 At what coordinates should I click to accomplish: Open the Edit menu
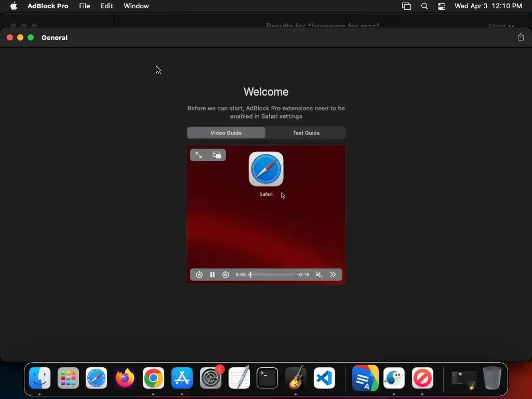107,6
